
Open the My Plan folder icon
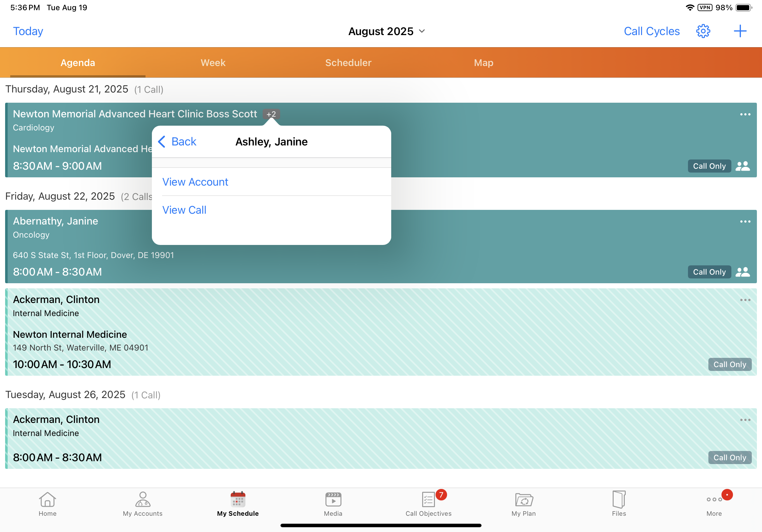tap(523, 504)
